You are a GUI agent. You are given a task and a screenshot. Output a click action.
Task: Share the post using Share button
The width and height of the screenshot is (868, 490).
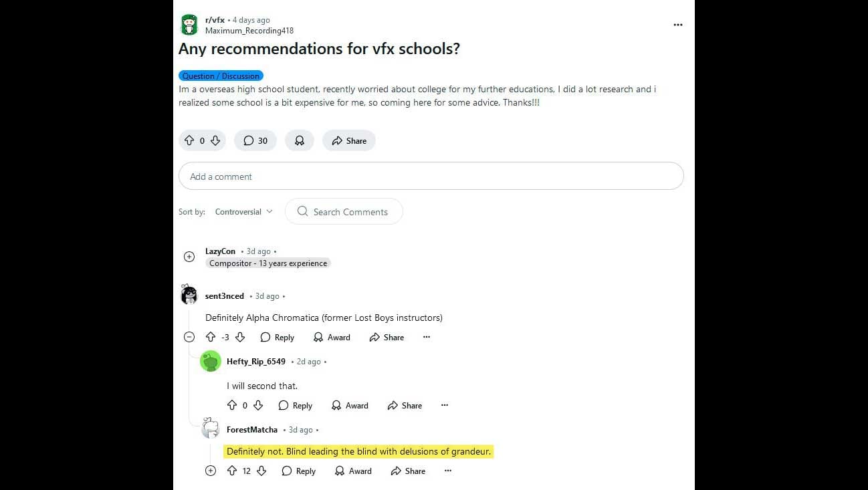click(x=349, y=140)
